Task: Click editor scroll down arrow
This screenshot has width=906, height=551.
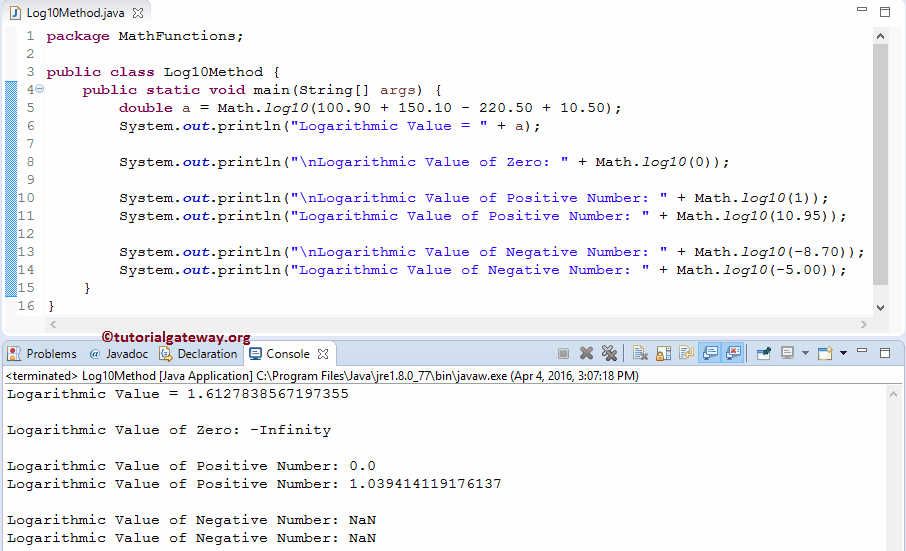Action: coord(880,308)
